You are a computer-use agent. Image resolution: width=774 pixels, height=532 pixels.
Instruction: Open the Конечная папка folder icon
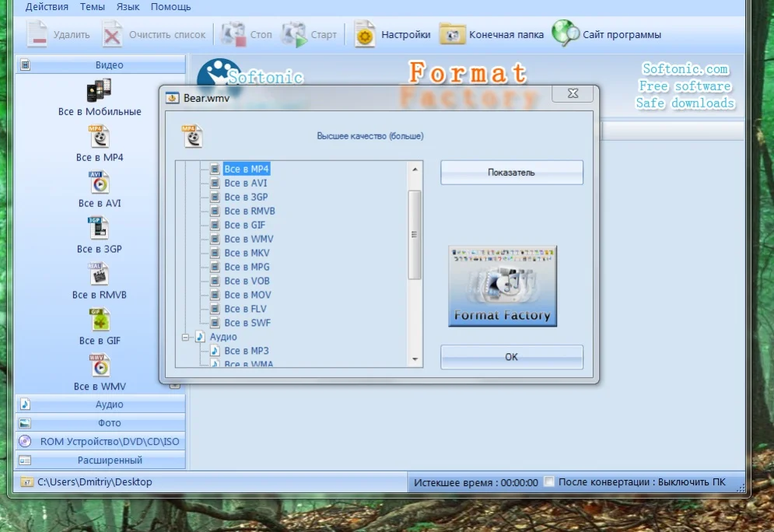click(452, 34)
